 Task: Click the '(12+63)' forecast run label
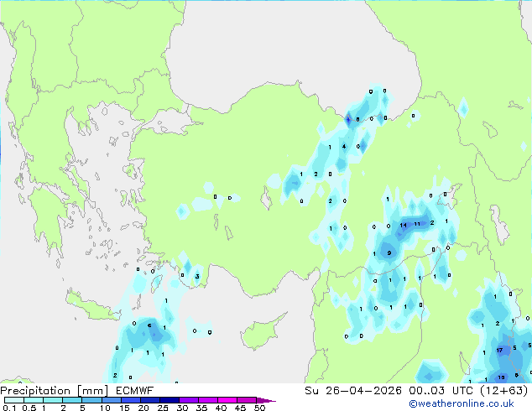(x=503, y=391)
